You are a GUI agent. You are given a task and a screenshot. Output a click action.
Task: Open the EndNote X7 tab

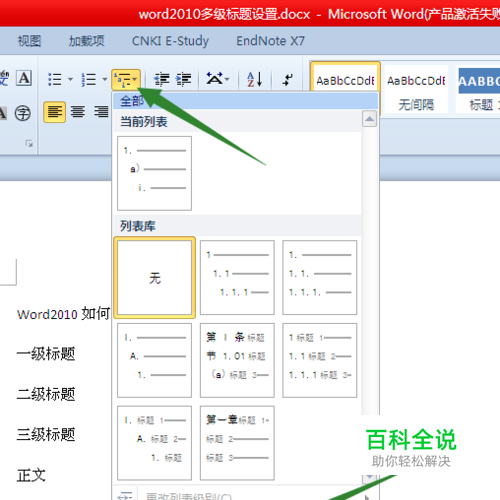[x=270, y=41]
